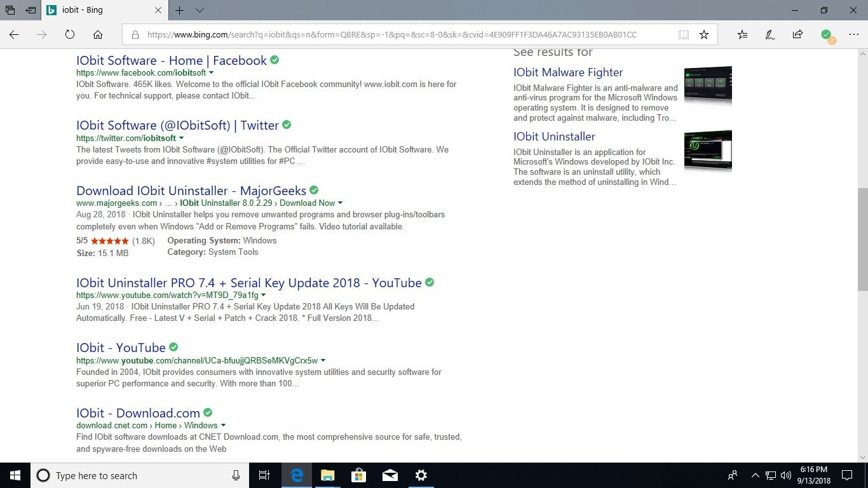Add this page to favorites with the star
The image size is (868, 488).
(704, 35)
